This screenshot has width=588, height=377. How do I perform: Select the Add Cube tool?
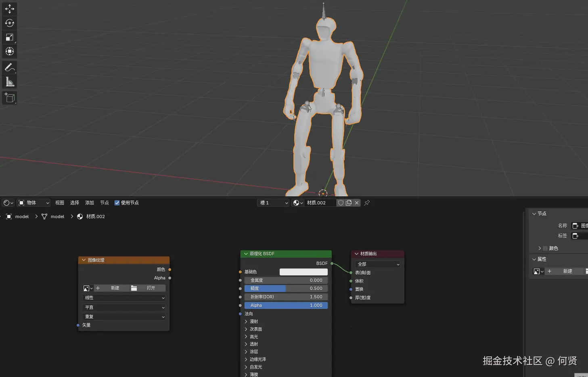tap(9, 98)
